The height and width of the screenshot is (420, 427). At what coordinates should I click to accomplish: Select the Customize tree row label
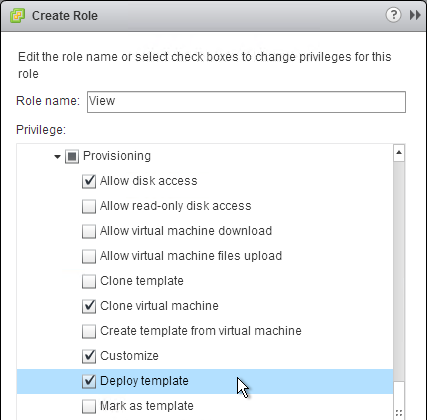[129, 356]
